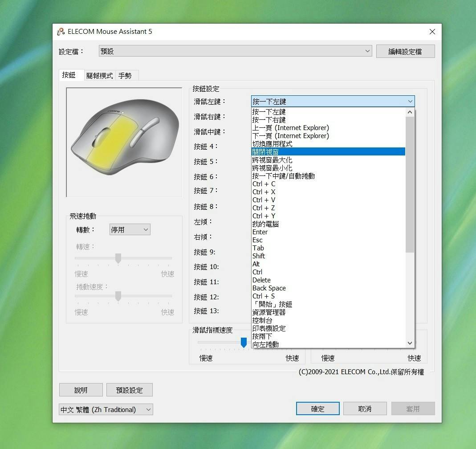Select the Delete key option
The width and height of the screenshot is (476, 449).
pyautogui.click(x=329, y=280)
